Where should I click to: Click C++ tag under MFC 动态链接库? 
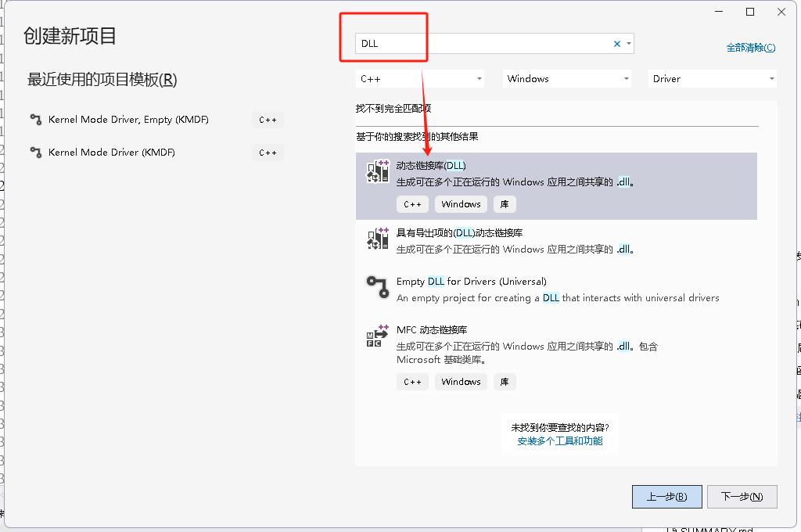coord(412,382)
